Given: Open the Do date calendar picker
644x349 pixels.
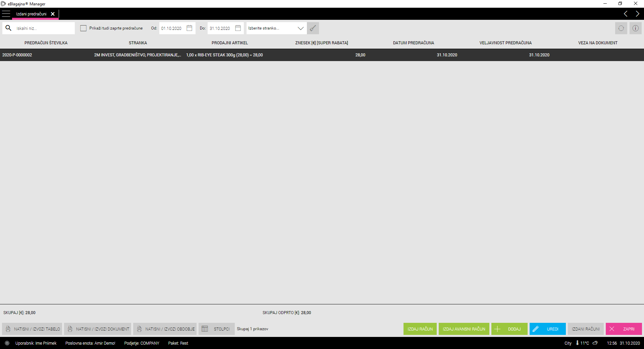Looking at the screenshot, I should point(238,28).
